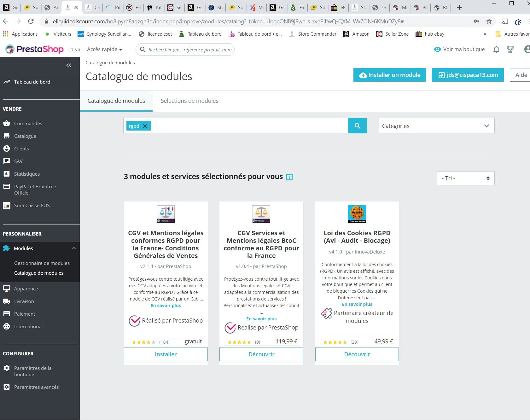Click the PrestaShop logo

pyautogui.click(x=34, y=49)
